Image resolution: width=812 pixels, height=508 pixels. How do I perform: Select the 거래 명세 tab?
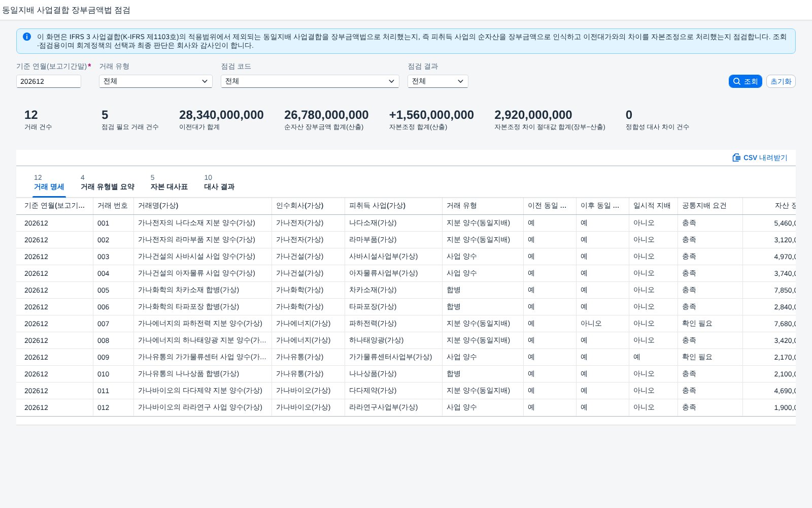(x=49, y=183)
